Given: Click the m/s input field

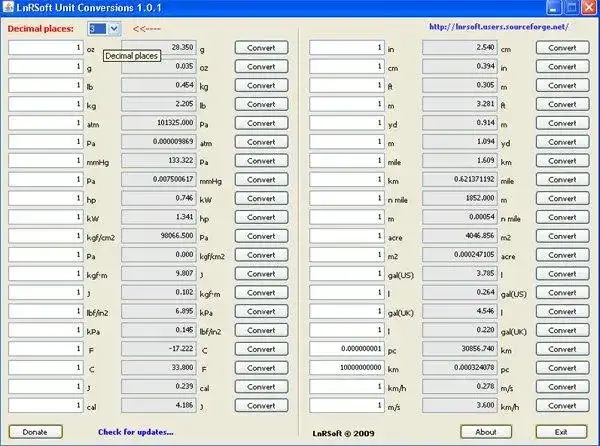Looking at the screenshot, I should [347, 405].
